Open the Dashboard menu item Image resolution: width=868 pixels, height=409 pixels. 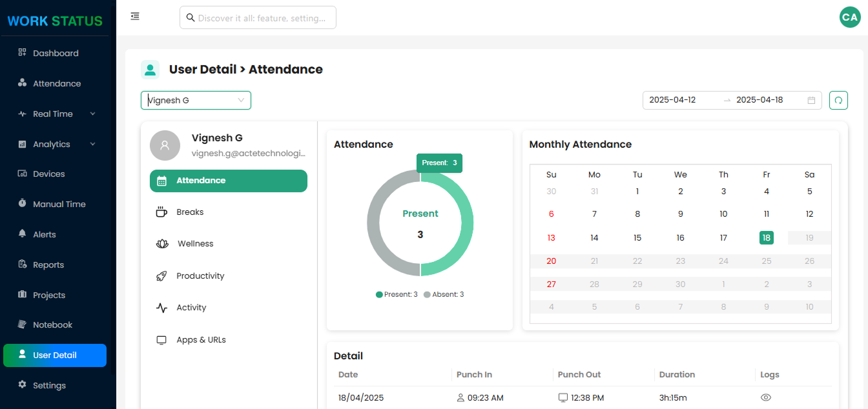[55, 53]
